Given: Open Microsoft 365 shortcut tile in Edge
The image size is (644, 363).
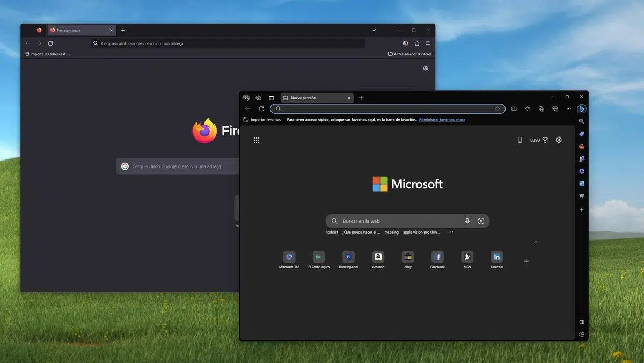Looking at the screenshot, I should pos(289,257).
